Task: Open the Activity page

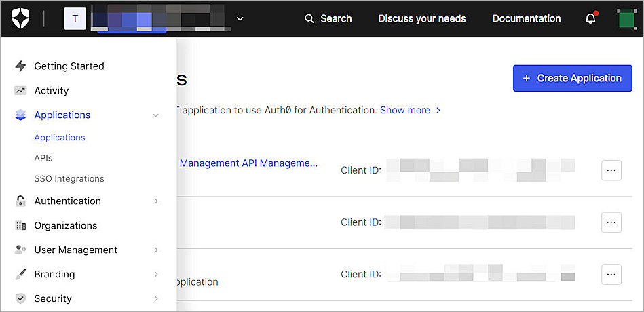Action: pyautogui.click(x=52, y=90)
